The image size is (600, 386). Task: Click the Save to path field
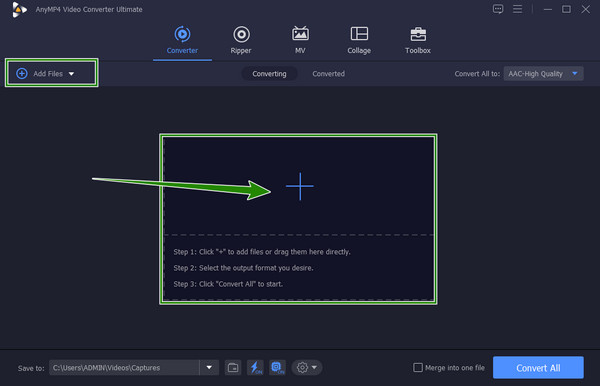pos(124,368)
